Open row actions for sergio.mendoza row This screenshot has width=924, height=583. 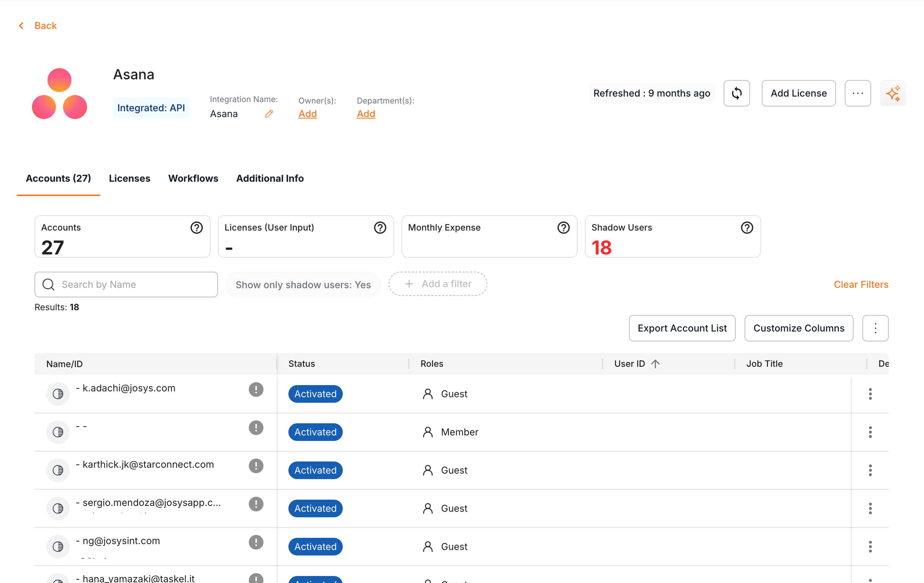coord(870,508)
